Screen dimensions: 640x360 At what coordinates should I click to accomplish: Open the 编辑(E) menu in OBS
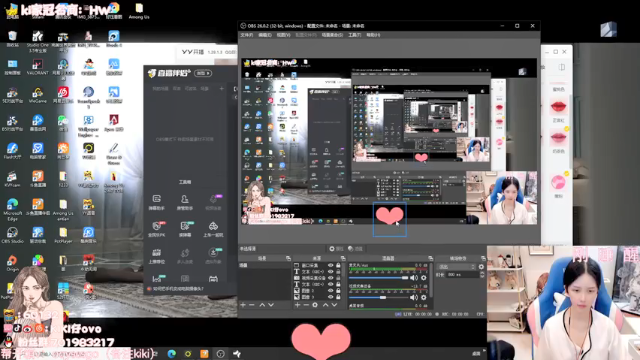point(264,35)
